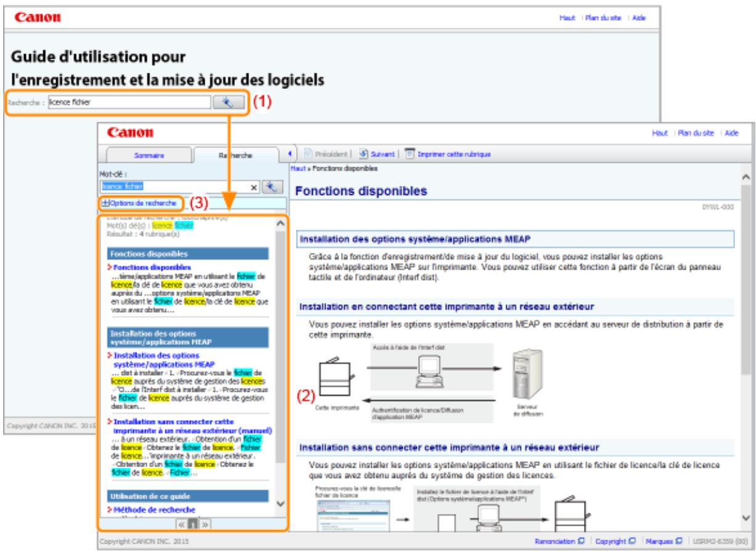Click Haut breadcrumb link in content
The width and height of the screenshot is (756, 551).
tap(297, 168)
